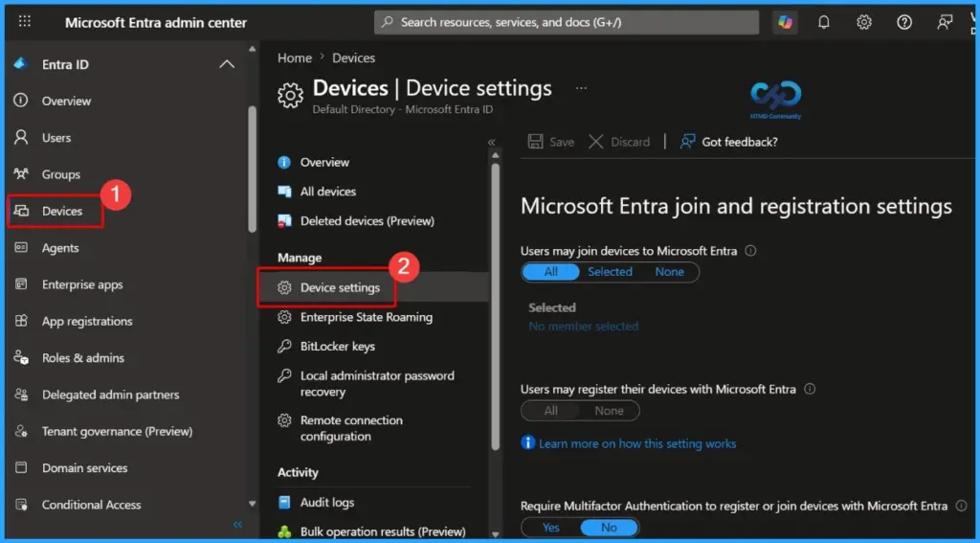Choose None for register their devices

(x=610, y=411)
